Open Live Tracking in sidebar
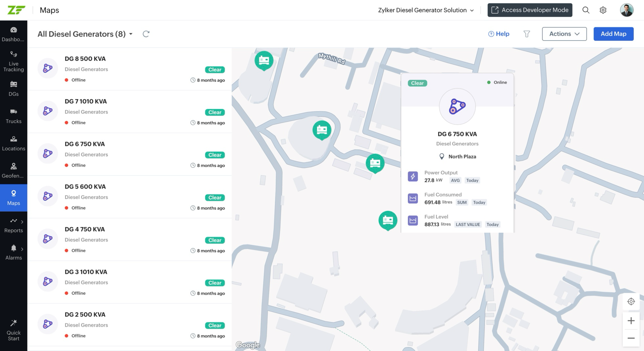The width and height of the screenshot is (644, 351). pos(13,61)
